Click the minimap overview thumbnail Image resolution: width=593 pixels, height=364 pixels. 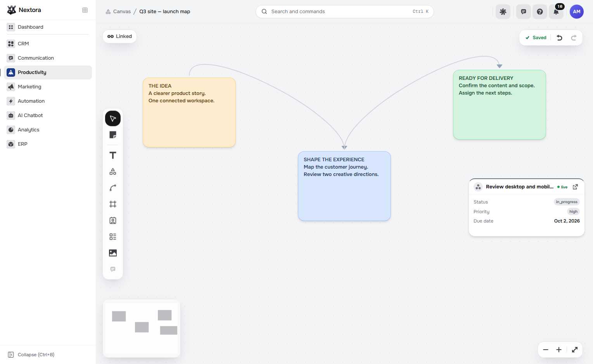click(x=142, y=328)
